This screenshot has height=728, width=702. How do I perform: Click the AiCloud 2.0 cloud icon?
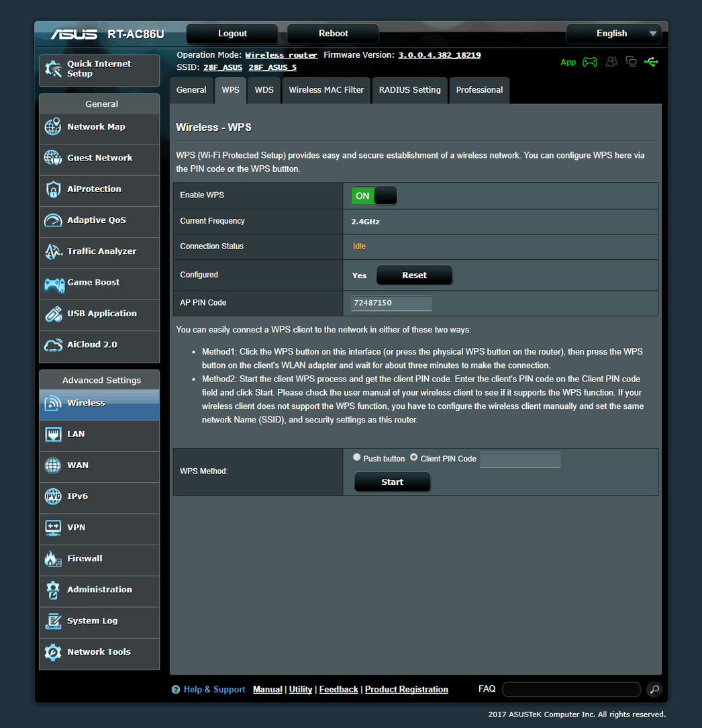[x=53, y=345]
